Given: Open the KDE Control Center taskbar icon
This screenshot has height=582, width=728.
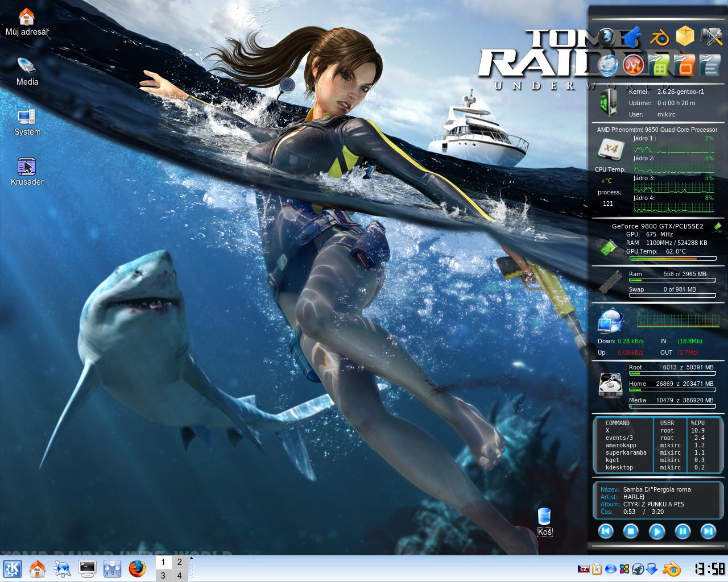Looking at the screenshot, I should point(113,568).
